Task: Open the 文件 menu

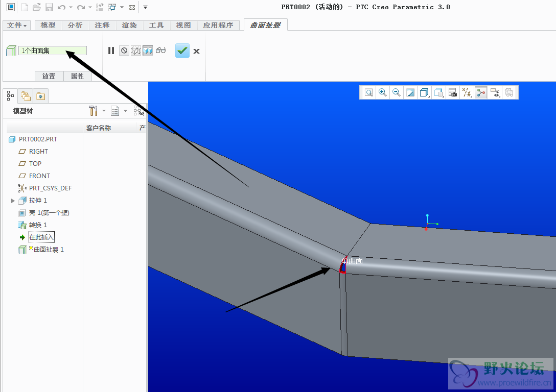Action: click(17, 25)
